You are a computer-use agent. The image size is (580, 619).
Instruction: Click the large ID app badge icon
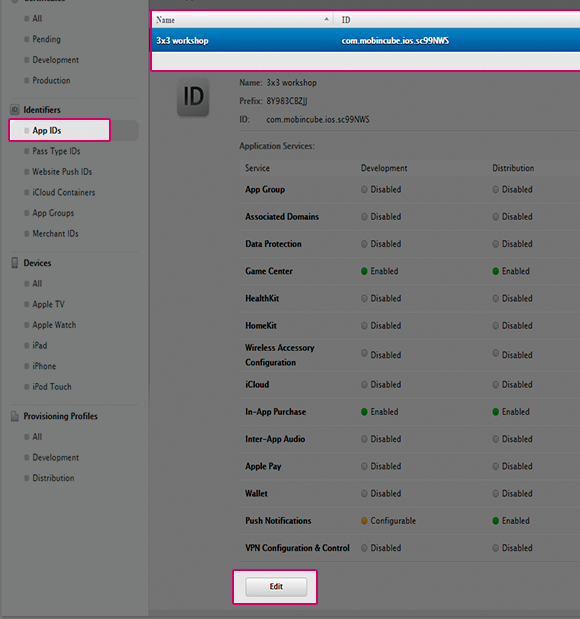click(193, 97)
